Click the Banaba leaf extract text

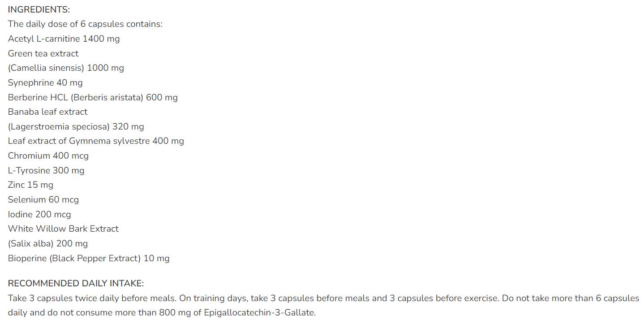47,112
